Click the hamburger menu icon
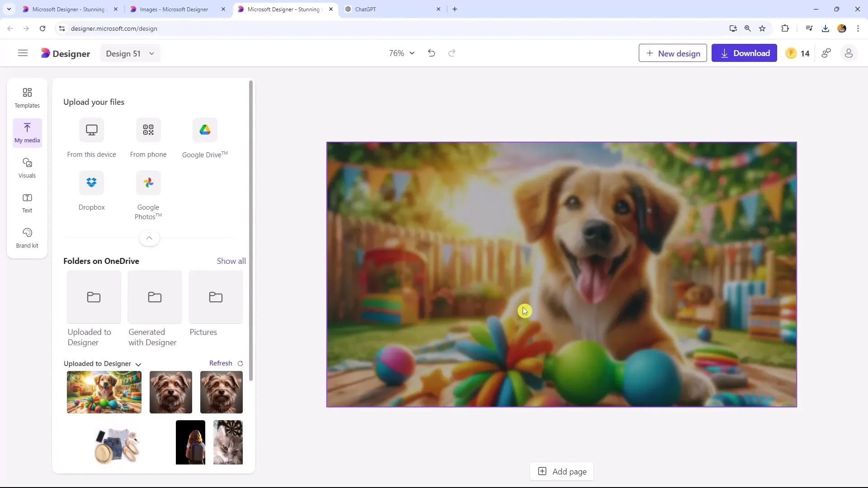The height and width of the screenshot is (488, 868). pyautogui.click(x=23, y=53)
